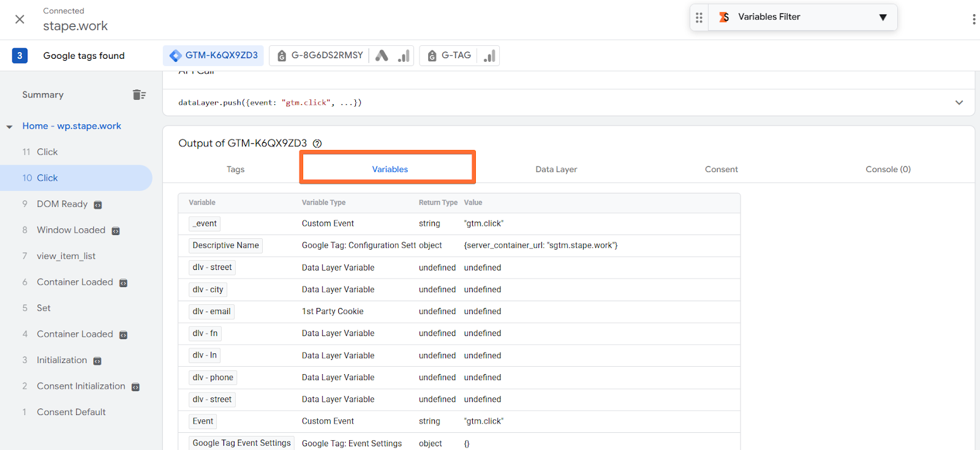Open the three-dot overflow menu

coord(973,19)
